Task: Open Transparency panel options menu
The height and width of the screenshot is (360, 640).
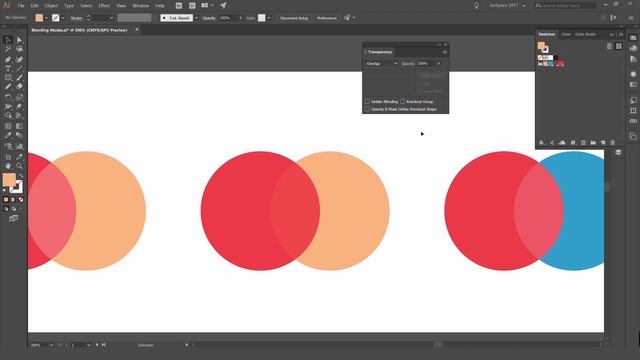Action: click(x=444, y=52)
